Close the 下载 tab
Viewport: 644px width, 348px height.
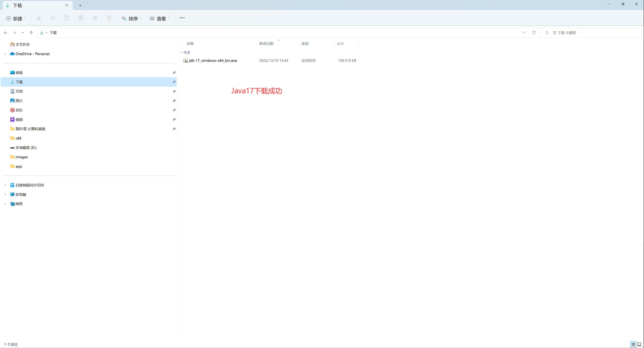[67, 5]
